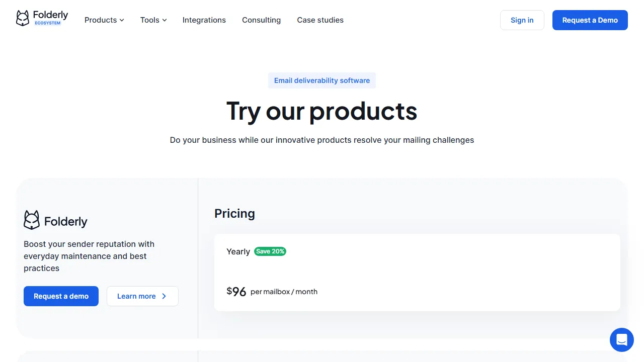Click 'Boost your sender reputation' description text

click(x=89, y=256)
